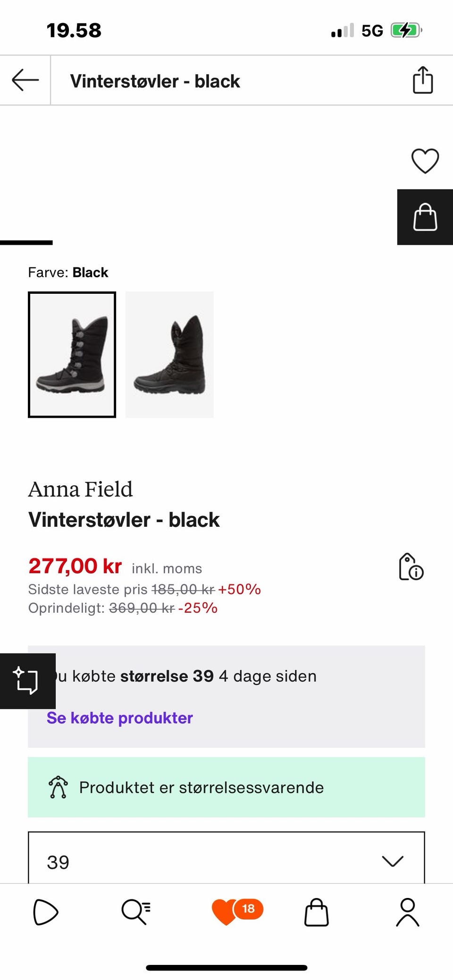The image size is (453, 980).
Task: Open the shopping bag tab
Action: click(316, 912)
